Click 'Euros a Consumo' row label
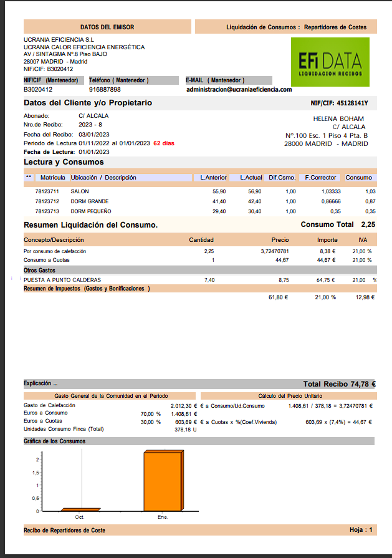This screenshot has height=558, width=392. (45, 413)
